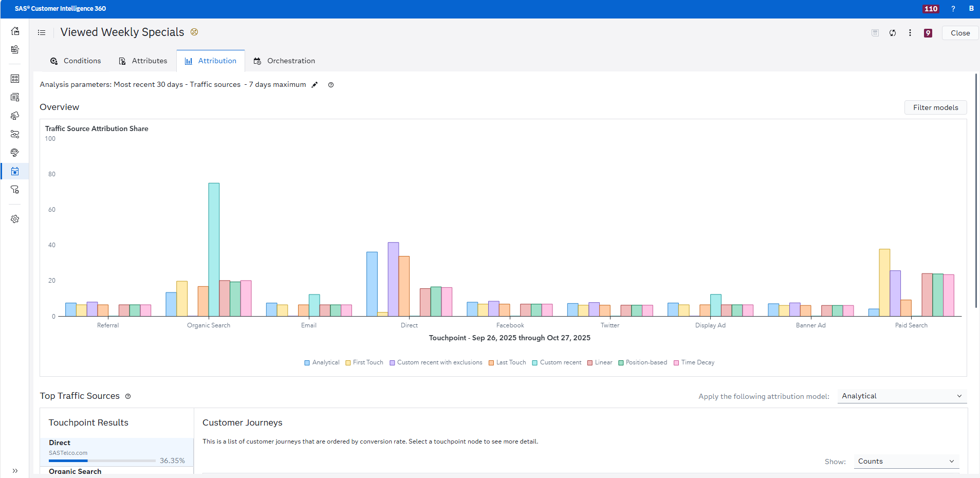The width and height of the screenshot is (980, 478).
Task: Open the attribution model dropdown showing Analytical
Action: 901,396
